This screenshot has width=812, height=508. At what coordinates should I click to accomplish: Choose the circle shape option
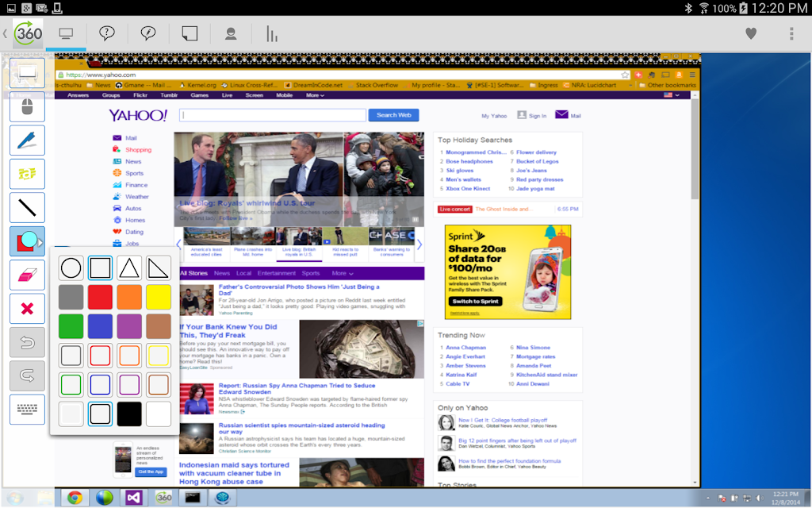pos(71,268)
